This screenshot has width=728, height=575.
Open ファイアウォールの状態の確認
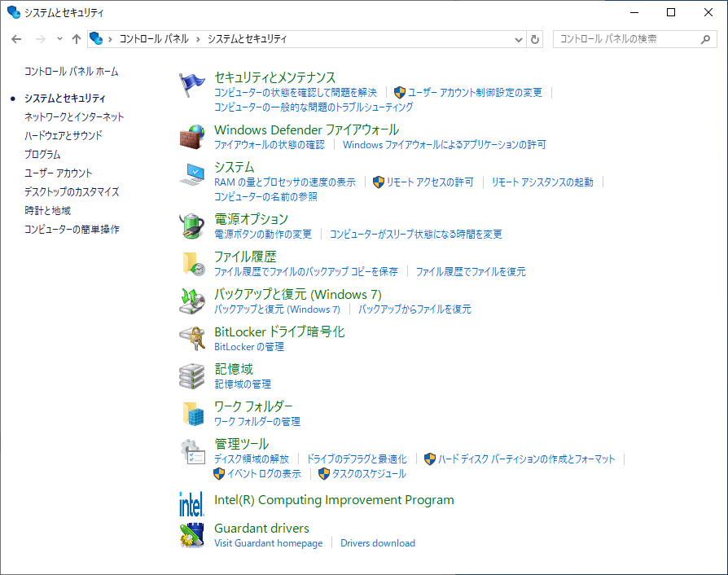click(x=270, y=145)
